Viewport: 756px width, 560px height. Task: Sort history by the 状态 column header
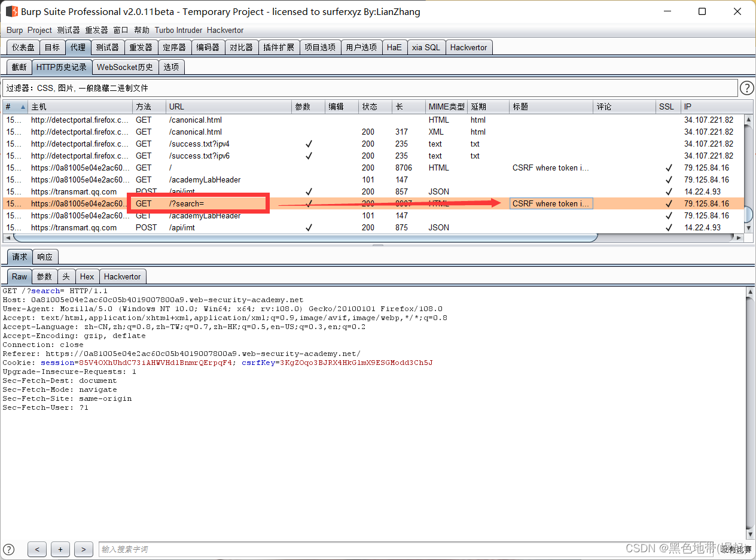pyautogui.click(x=375, y=106)
